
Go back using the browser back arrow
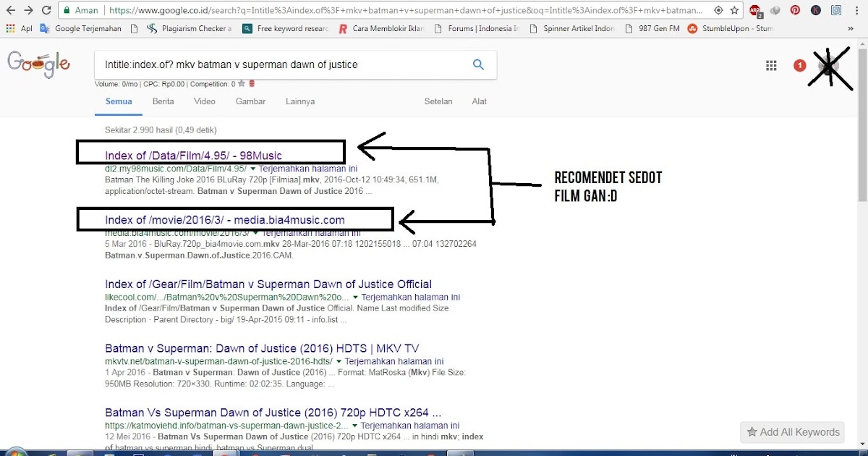(11, 11)
